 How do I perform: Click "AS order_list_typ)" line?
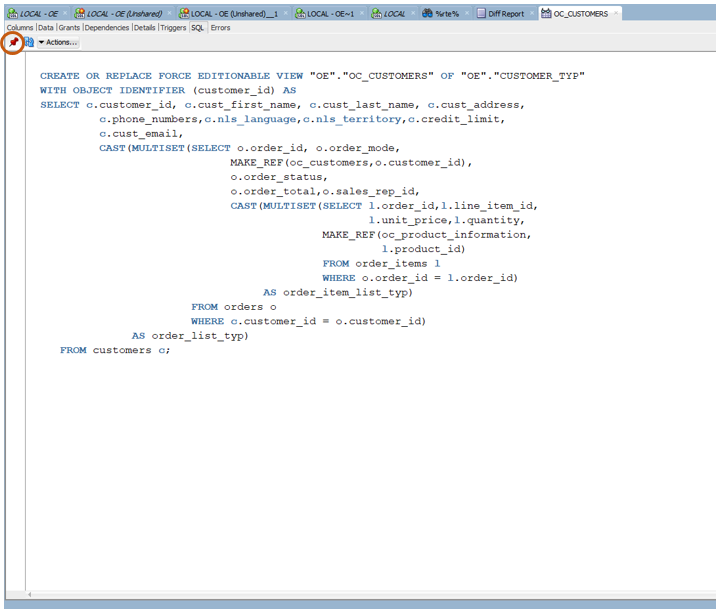click(x=190, y=336)
